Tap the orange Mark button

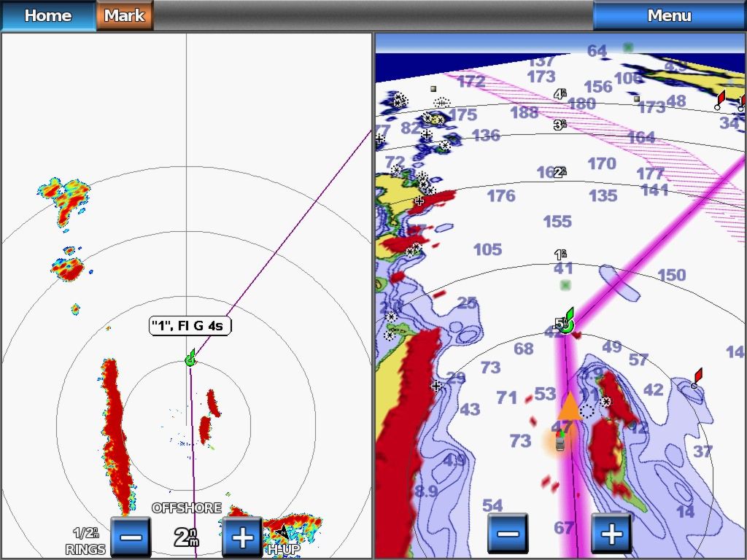coord(124,15)
